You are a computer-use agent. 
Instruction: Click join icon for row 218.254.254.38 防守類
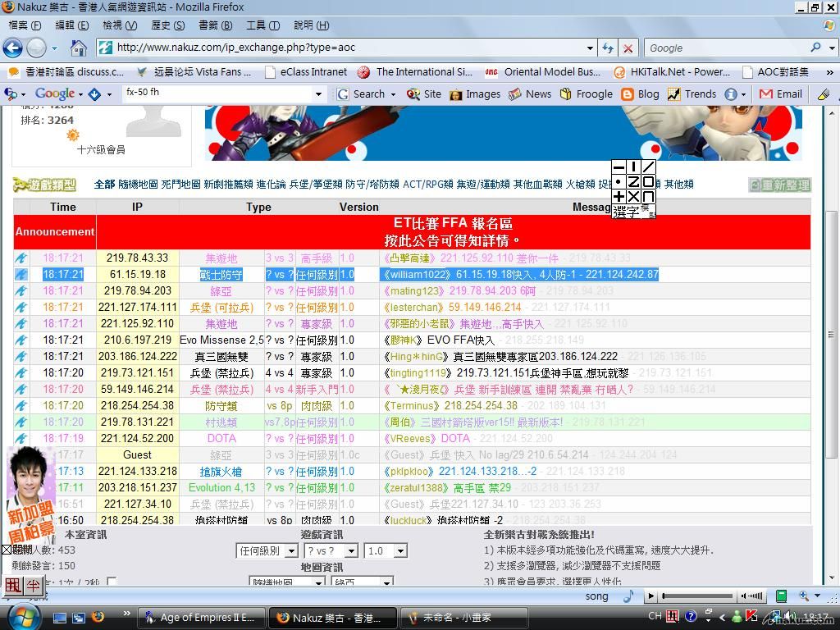tap(21, 405)
